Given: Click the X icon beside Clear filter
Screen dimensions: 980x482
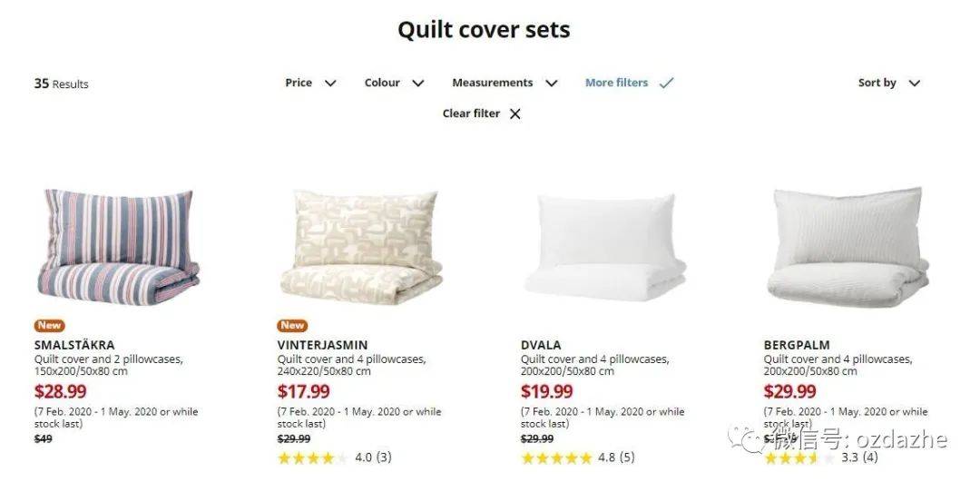Looking at the screenshot, I should 515,113.
